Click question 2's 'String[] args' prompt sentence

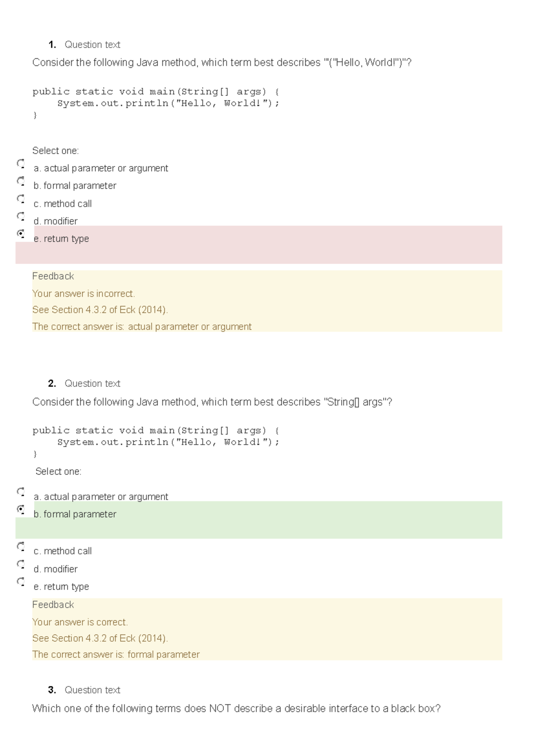click(x=212, y=402)
